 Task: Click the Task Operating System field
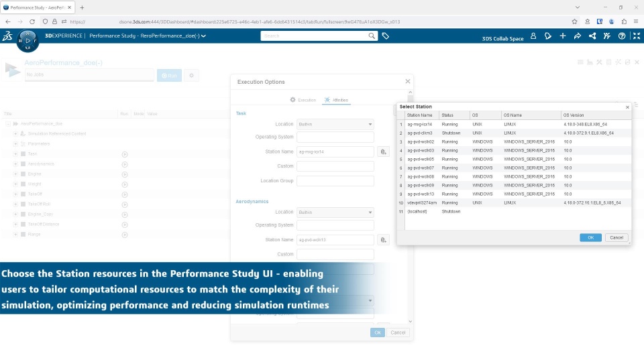[335, 137]
